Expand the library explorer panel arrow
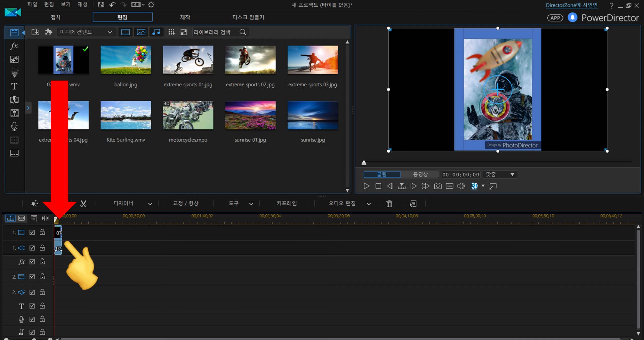Image resolution: width=644 pixels, height=340 pixels. [x=28, y=108]
